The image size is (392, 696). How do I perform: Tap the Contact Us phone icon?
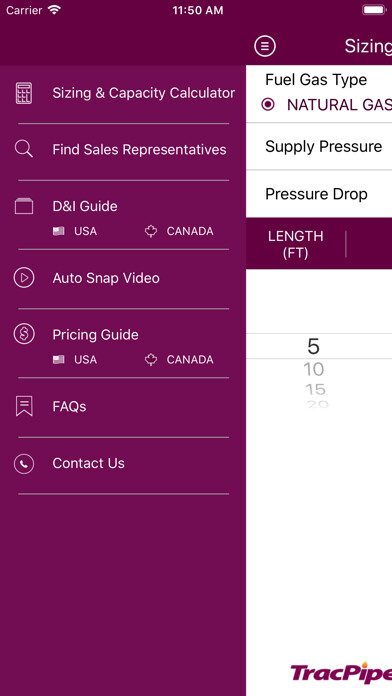(24, 464)
